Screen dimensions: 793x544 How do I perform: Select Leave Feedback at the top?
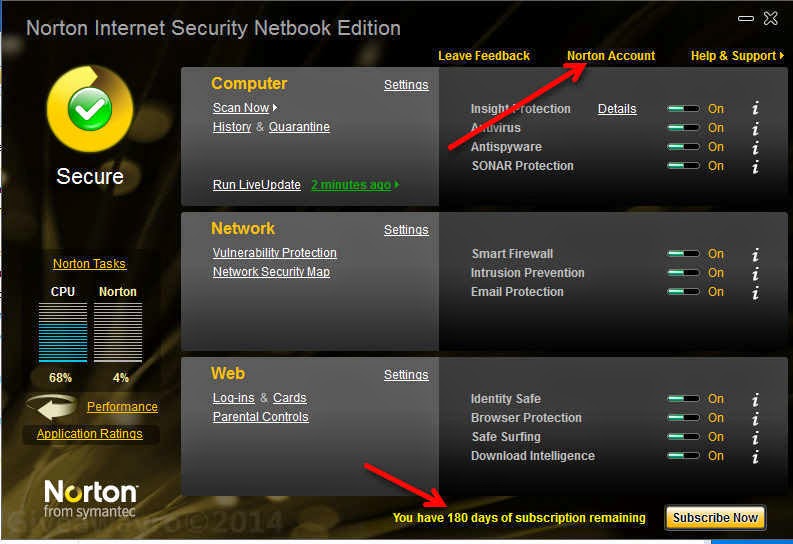pos(484,56)
